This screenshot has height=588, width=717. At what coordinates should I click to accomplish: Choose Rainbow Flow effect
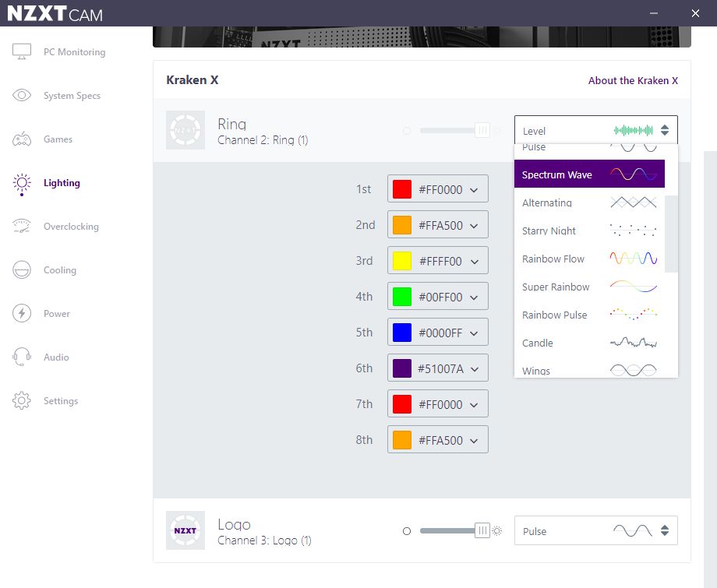click(x=589, y=258)
